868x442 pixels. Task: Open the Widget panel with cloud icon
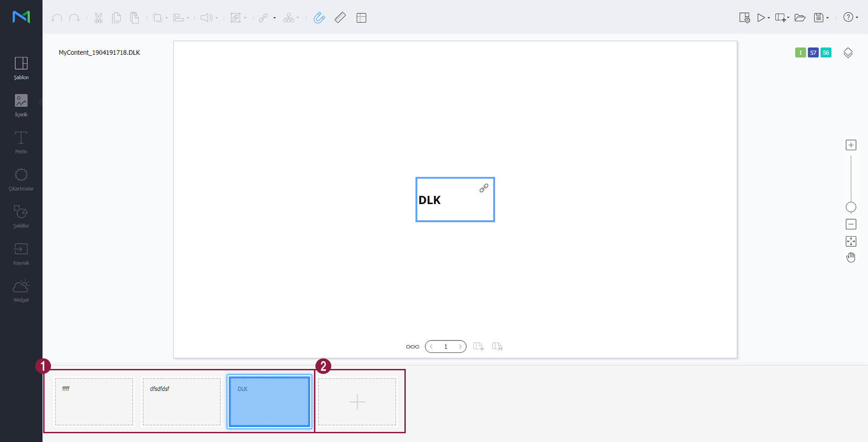21,291
